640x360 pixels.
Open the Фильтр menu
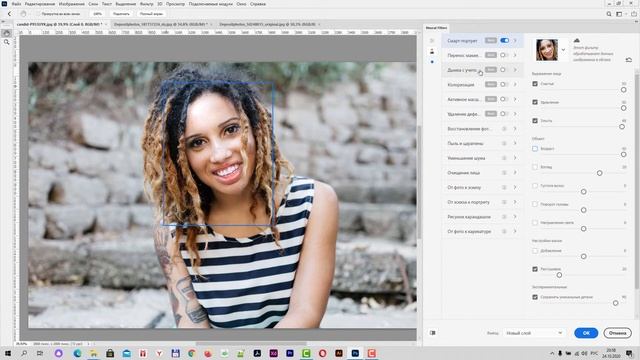pyautogui.click(x=147, y=4)
